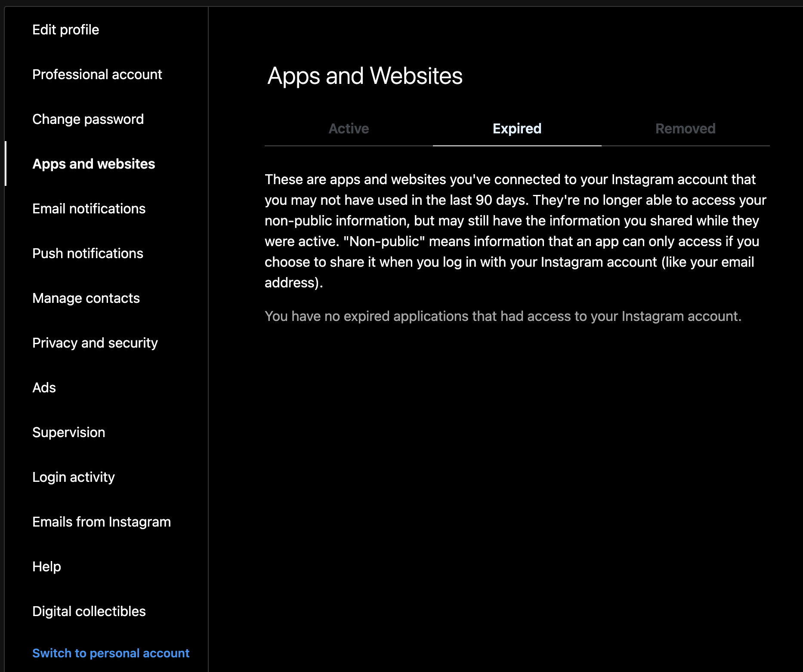The height and width of the screenshot is (672, 803).
Task: Open Email notifications settings
Action: 89,209
